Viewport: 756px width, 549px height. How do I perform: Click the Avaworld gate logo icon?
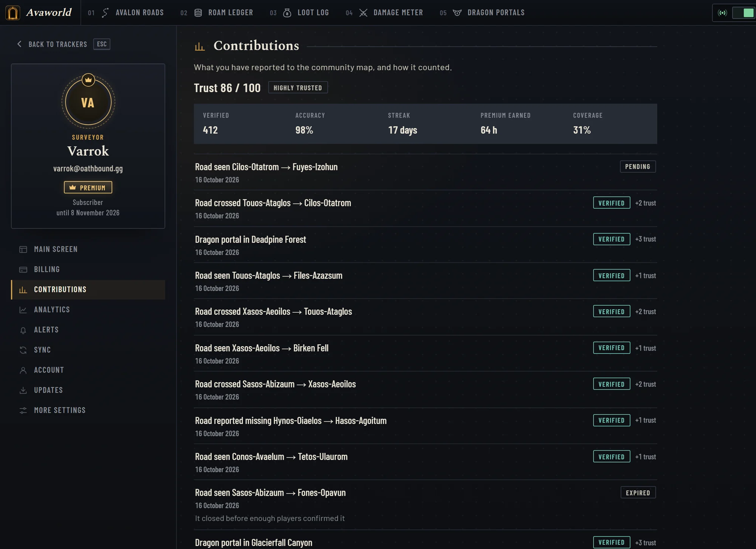tap(13, 12)
